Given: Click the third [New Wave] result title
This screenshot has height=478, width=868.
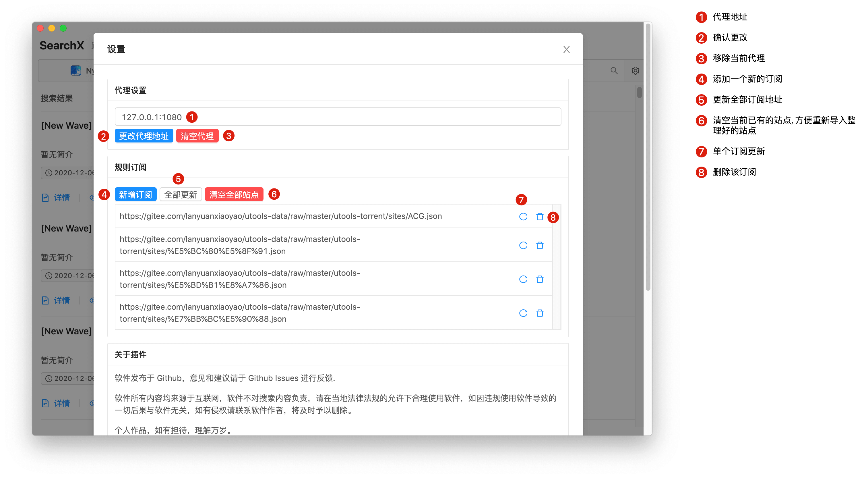Looking at the screenshot, I should click(x=66, y=331).
